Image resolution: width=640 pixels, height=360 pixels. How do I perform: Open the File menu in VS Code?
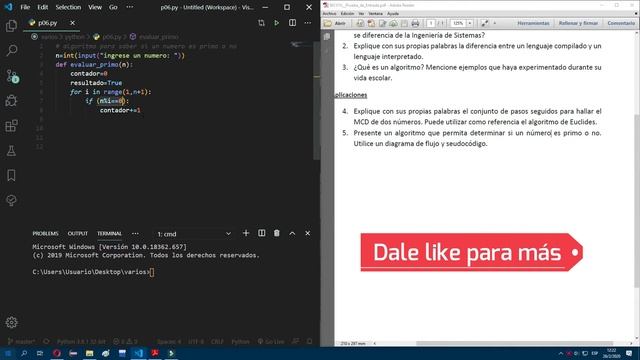pos(25,7)
